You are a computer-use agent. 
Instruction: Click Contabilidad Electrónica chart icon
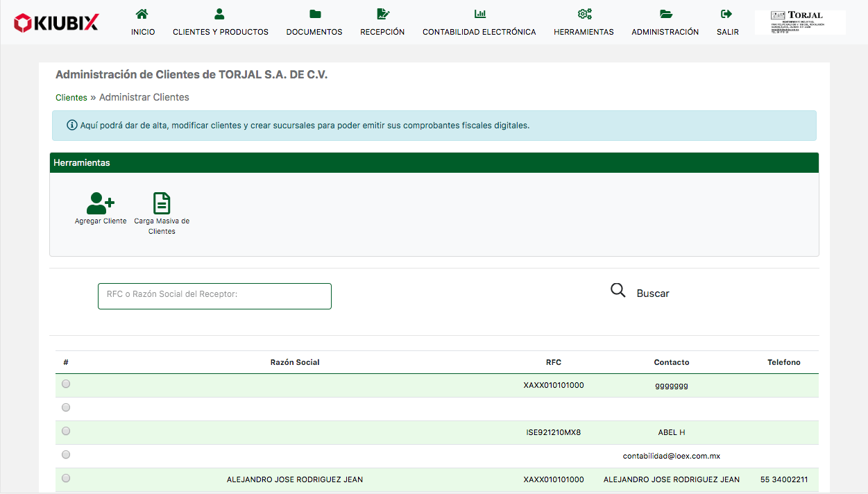point(479,14)
